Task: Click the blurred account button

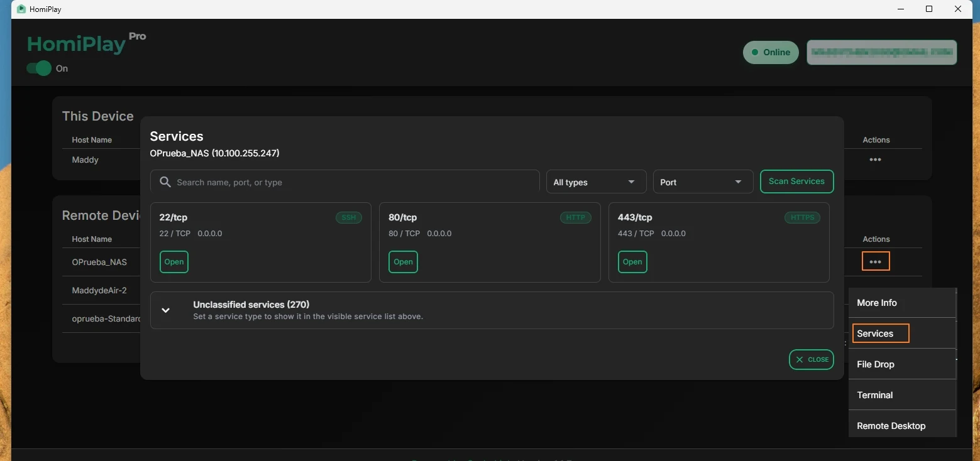Action: pyautogui.click(x=881, y=52)
